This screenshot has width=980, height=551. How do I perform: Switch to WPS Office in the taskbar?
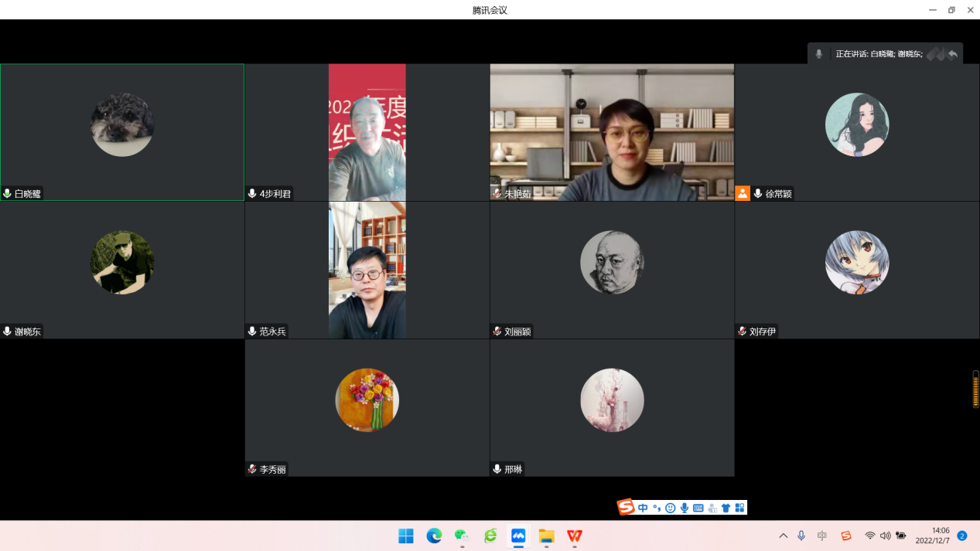[x=575, y=536]
